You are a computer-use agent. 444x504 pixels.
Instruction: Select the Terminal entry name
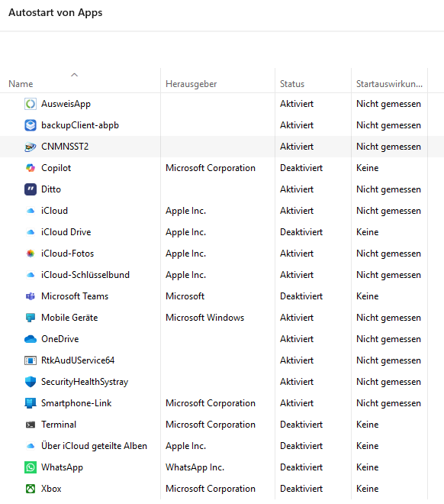pos(59,425)
